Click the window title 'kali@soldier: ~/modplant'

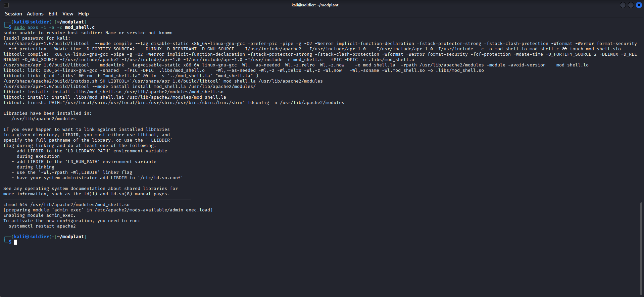315,5
